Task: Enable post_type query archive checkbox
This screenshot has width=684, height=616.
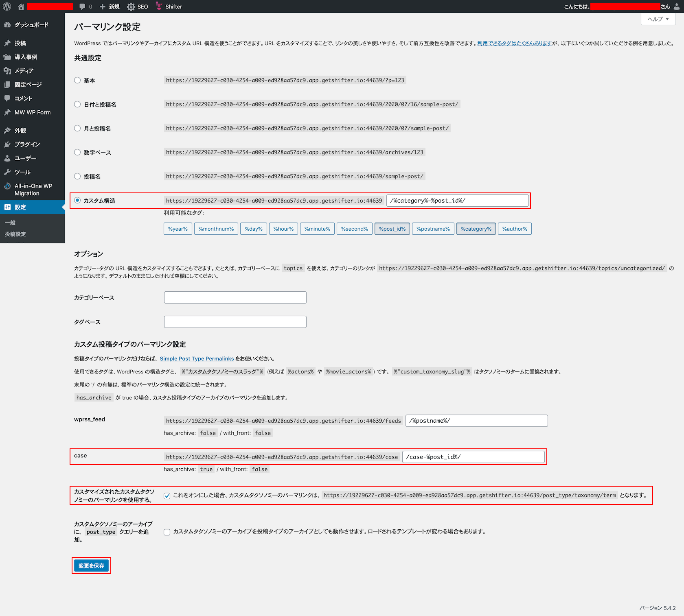Action: point(167,532)
